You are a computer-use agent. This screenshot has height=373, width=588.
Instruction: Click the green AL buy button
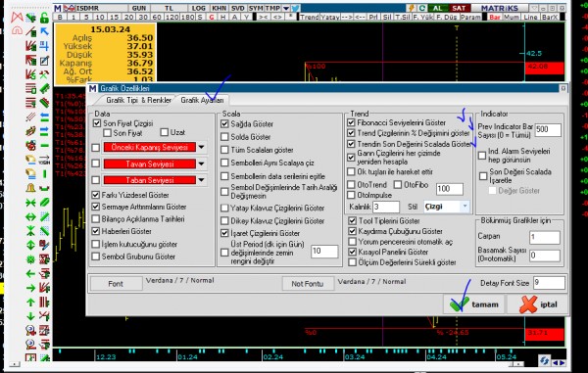(x=438, y=8)
